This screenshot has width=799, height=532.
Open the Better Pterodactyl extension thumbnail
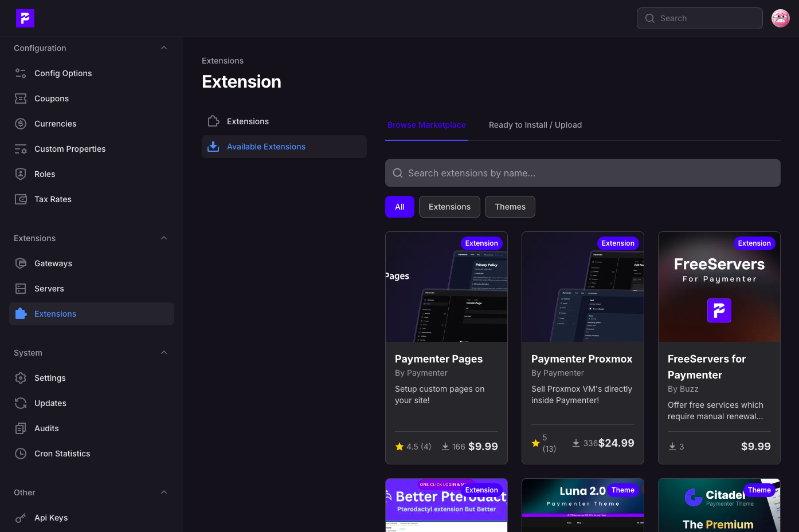pyautogui.click(x=446, y=505)
